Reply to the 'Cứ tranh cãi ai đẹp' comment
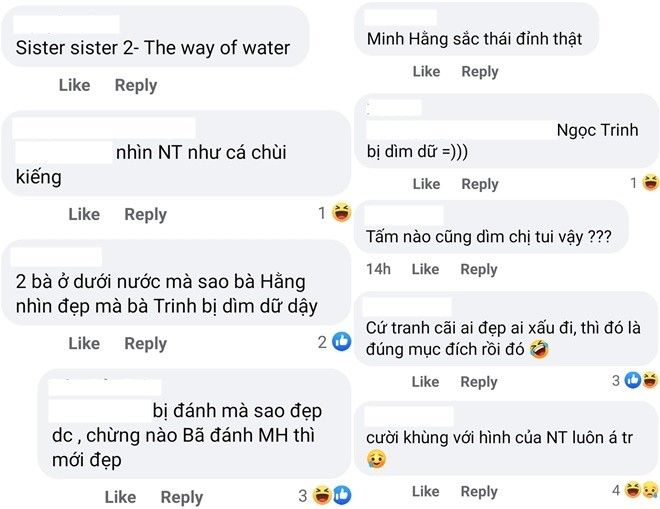 (479, 381)
